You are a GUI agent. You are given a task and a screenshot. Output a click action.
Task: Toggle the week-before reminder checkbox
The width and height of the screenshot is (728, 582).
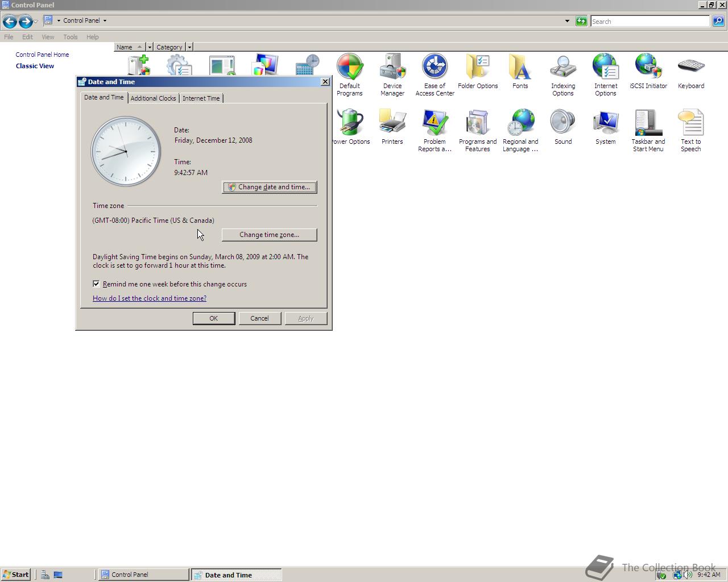[96, 284]
